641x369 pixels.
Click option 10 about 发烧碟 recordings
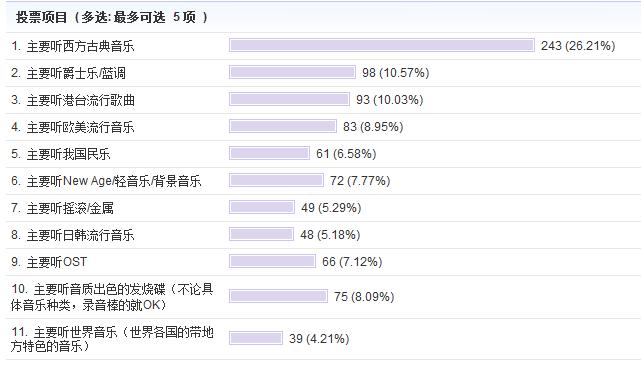click(112, 297)
